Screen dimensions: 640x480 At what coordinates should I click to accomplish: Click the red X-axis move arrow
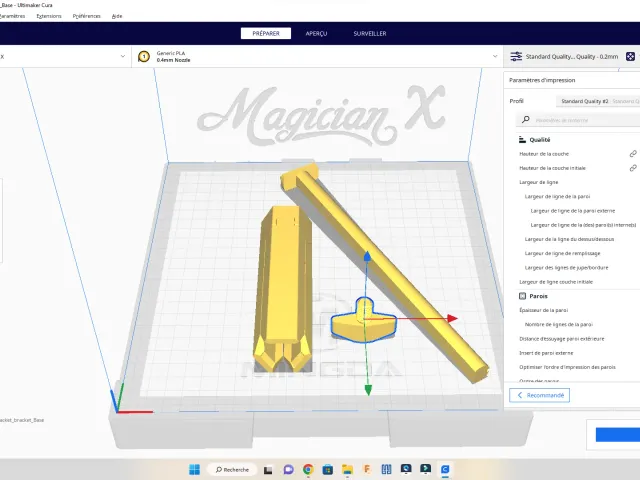tap(452, 318)
